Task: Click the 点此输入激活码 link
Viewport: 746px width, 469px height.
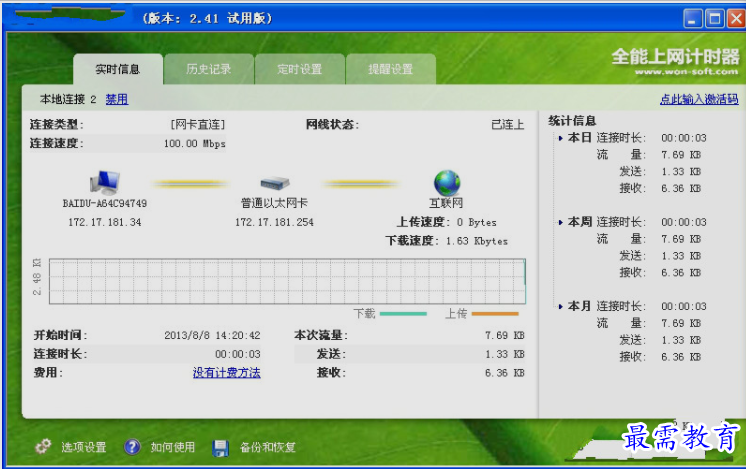Action: point(699,99)
